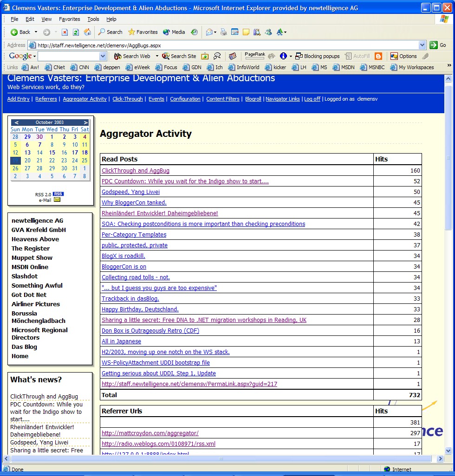Open the page info dropdown arrow
455x476 pixels.
point(290,56)
